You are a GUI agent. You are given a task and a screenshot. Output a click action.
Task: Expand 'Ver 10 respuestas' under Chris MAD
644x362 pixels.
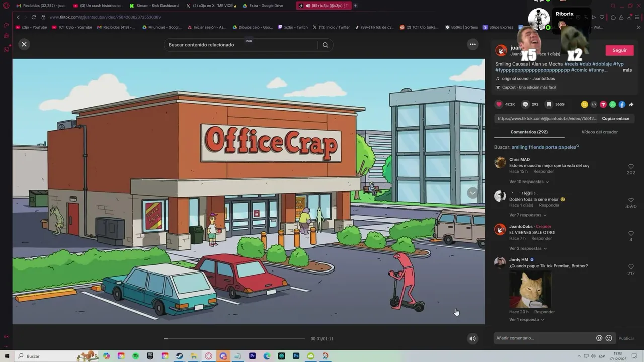coord(529,182)
